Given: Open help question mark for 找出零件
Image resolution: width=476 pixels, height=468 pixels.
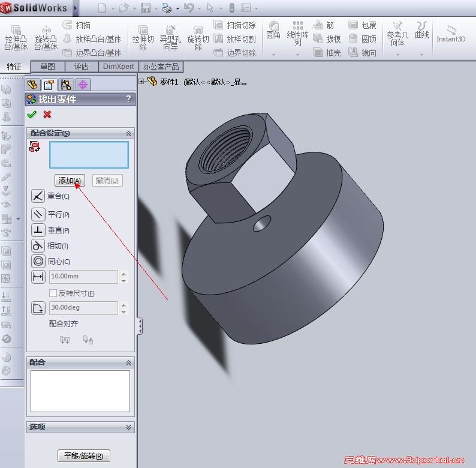Looking at the screenshot, I should click(128, 98).
